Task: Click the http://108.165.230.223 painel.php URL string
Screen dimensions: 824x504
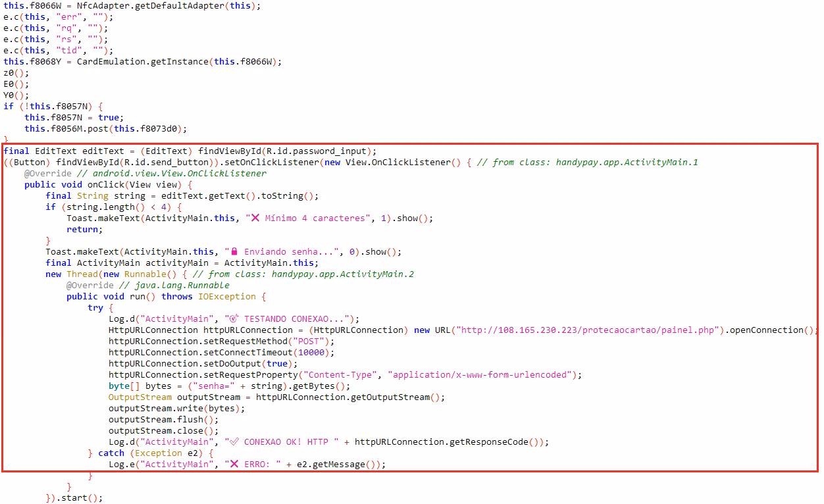Action: click(x=590, y=330)
